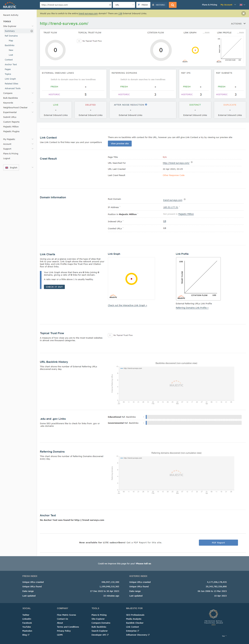
Task: Dismiss the yellow domain switch banner
Action: pos(243,14)
